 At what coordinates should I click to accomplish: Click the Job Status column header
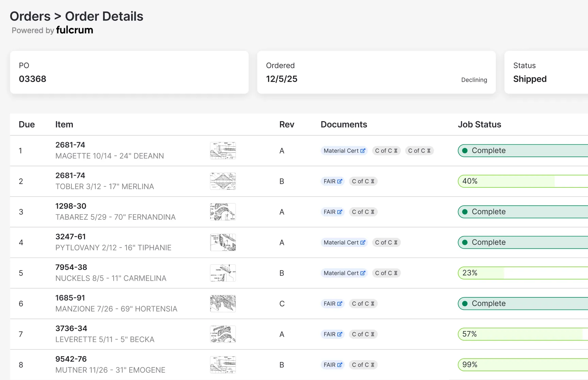(479, 125)
